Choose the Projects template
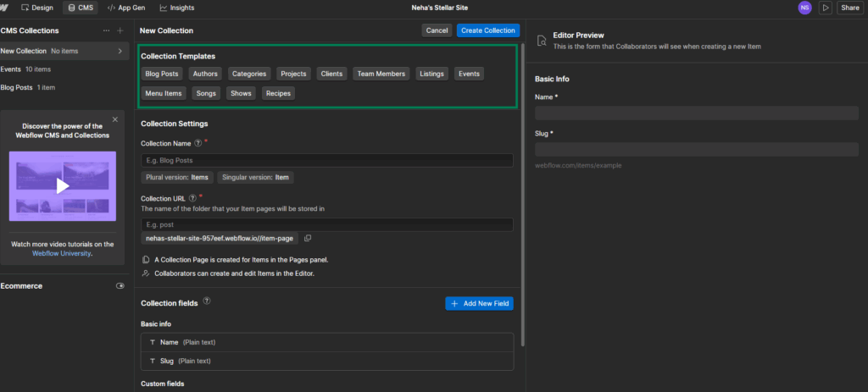The height and width of the screenshot is (392, 868). [293, 74]
